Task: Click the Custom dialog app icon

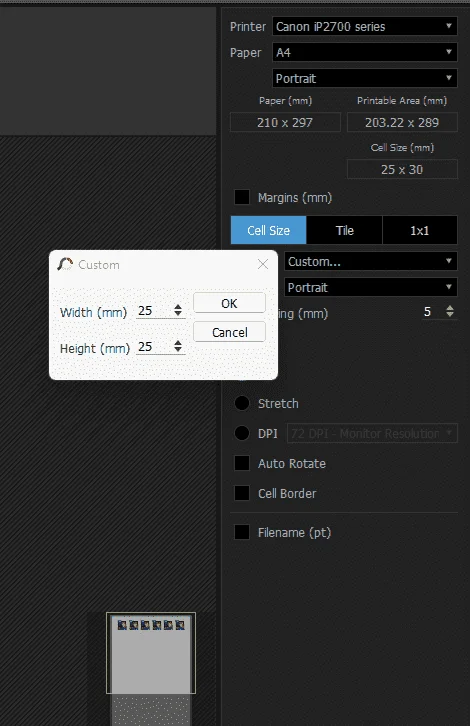Action: (65, 264)
